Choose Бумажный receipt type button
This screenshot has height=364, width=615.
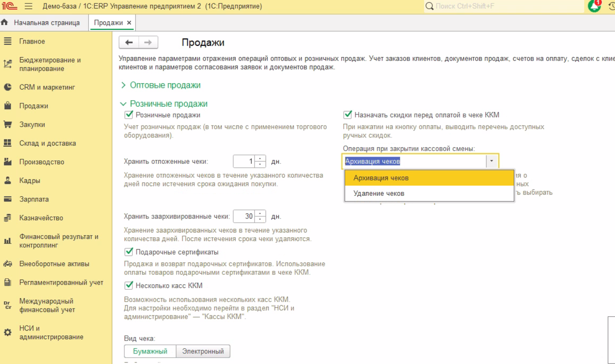tap(150, 351)
